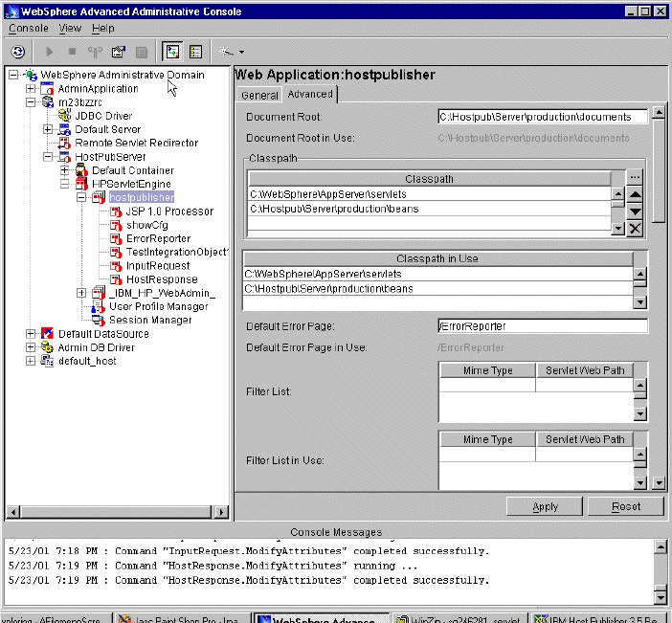Image resolution: width=672 pixels, height=623 pixels.
Task: Click the Wizards wand toolbar icon
Action: coord(226,52)
